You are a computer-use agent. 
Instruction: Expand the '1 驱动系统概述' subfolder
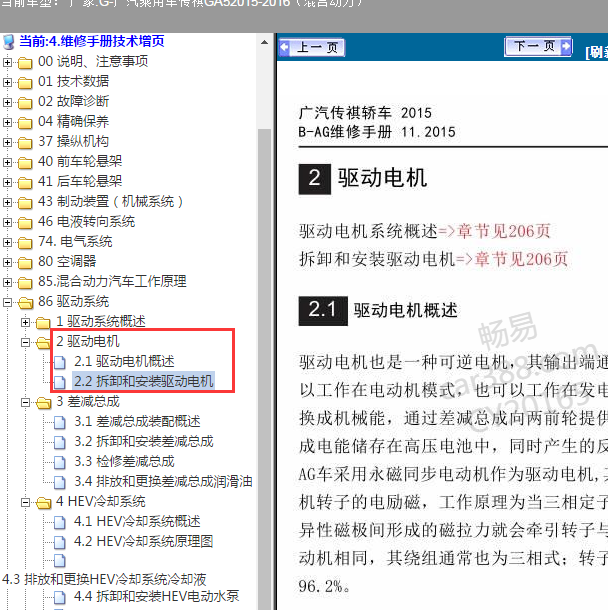[x=25, y=323]
